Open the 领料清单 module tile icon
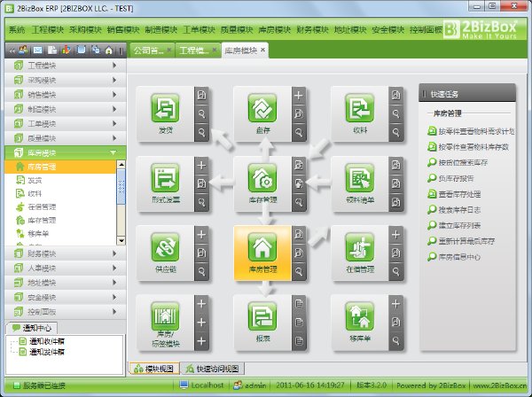Image resolution: width=532 pixels, height=397 pixels. (x=360, y=178)
